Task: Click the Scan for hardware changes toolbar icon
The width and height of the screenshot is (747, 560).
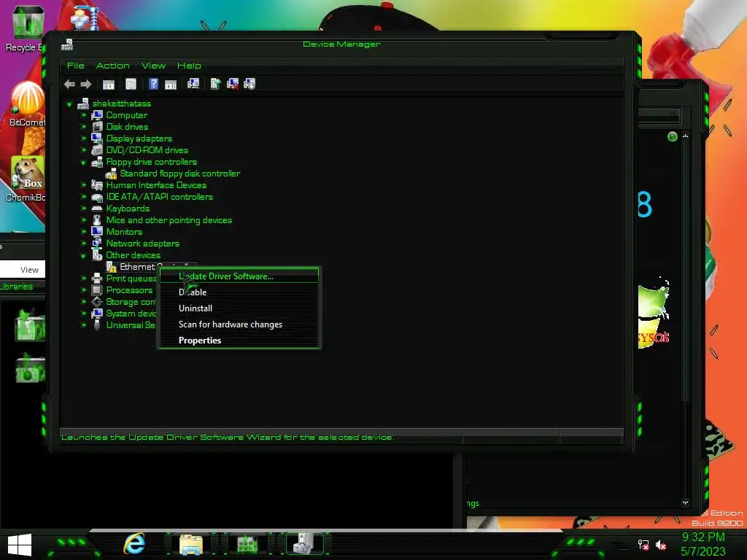Action: point(193,85)
